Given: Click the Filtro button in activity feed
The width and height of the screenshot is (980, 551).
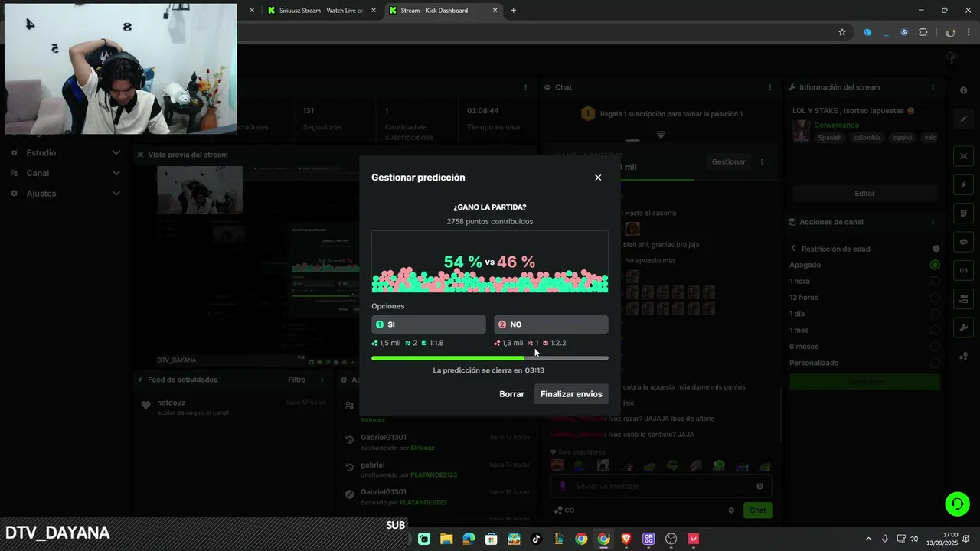Looking at the screenshot, I should click(x=296, y=380).
